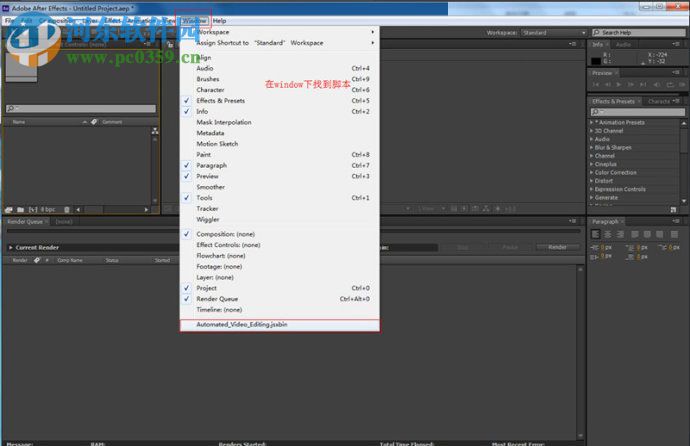Open the Workspace Standard dropdown

pyautogui.click(x=554, y=33)
